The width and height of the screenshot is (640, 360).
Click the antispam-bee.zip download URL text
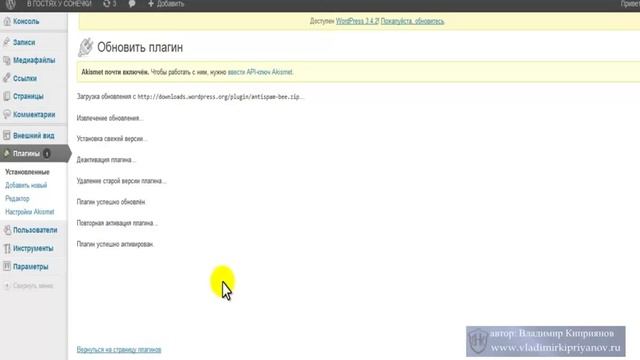pos(220,97)
